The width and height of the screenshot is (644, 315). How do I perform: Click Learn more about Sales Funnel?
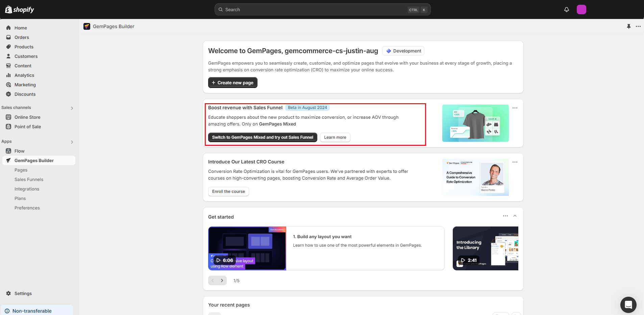click(x=335, y=137)
